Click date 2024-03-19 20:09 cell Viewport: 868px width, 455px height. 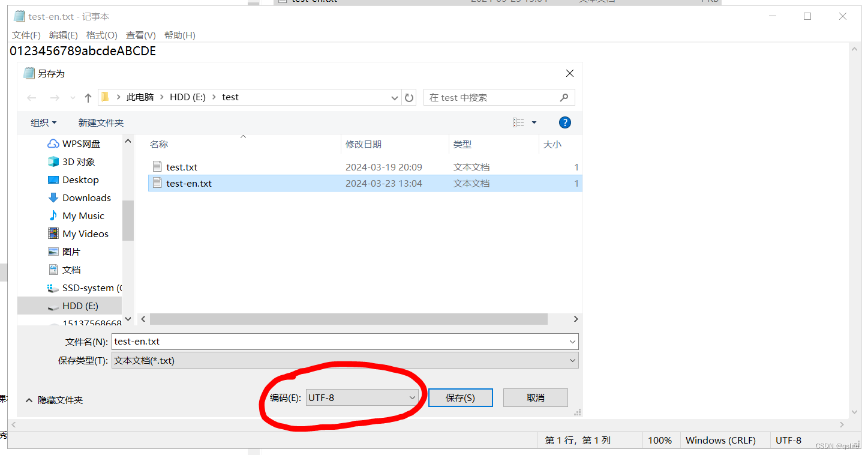pos(384,167)
